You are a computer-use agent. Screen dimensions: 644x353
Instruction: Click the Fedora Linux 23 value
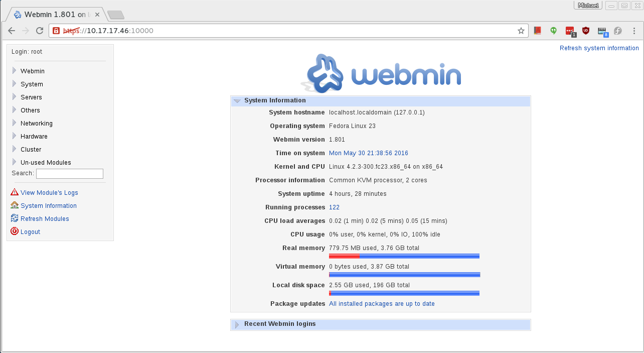point(352,126)
